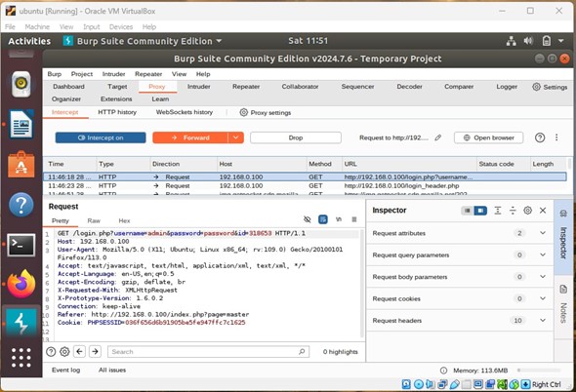Screen dimensions: 576x392
Task: Open Proxy settings gear
Action: point(243,112)
